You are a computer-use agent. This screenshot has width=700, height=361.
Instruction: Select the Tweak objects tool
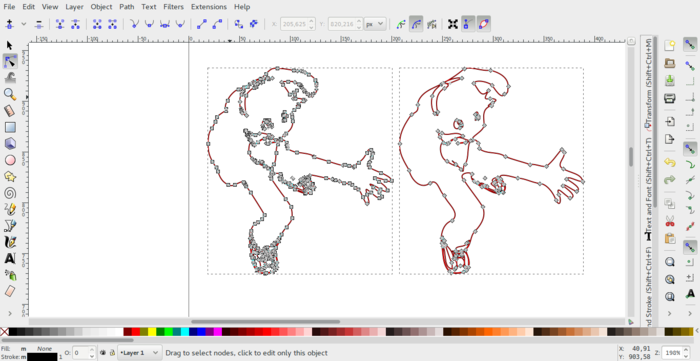pyautogui.click(x=10, y=78)
